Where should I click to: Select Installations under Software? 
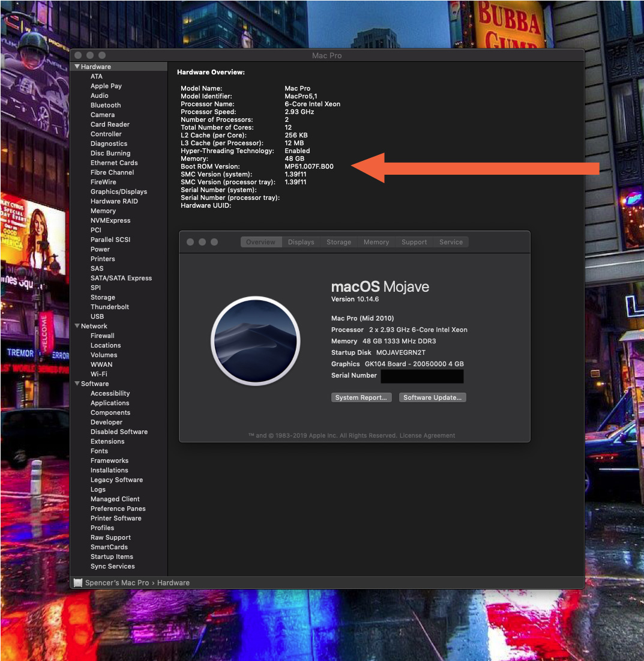pyautogui.click(x=109, y=471)
